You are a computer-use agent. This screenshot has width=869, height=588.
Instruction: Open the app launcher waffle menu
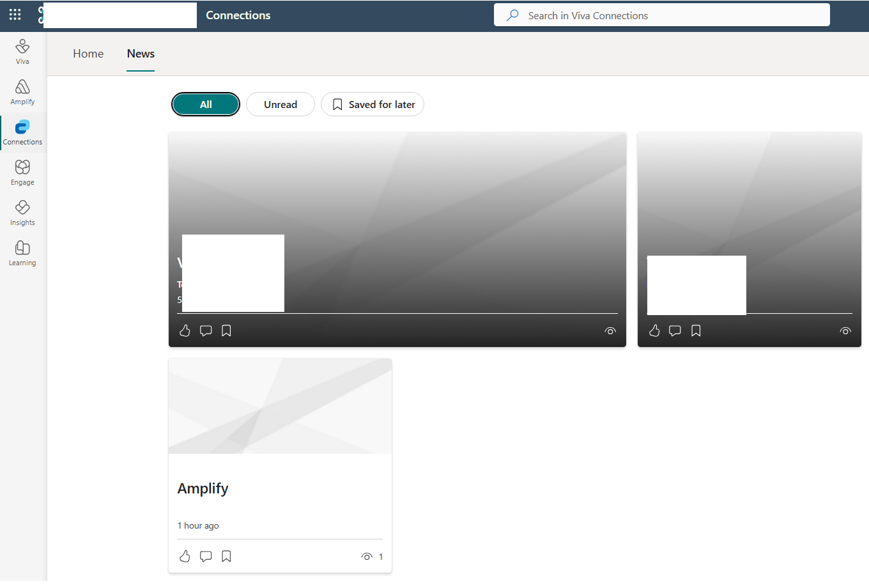point(15,15)
